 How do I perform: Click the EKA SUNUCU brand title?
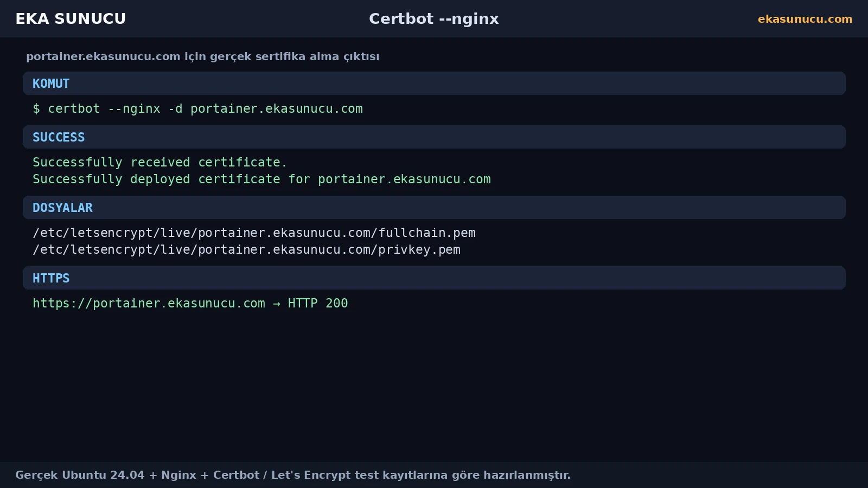[x=71, y=19]
